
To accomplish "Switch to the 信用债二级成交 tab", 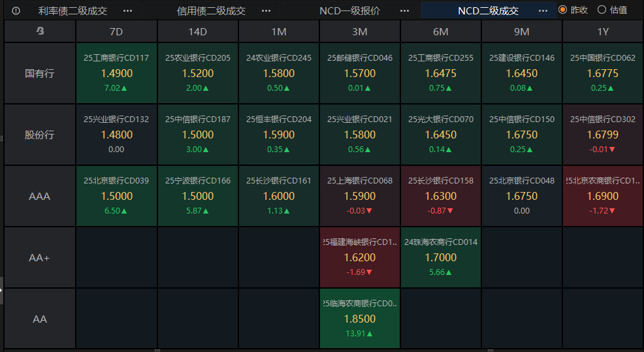I will [x=211, y=11].
